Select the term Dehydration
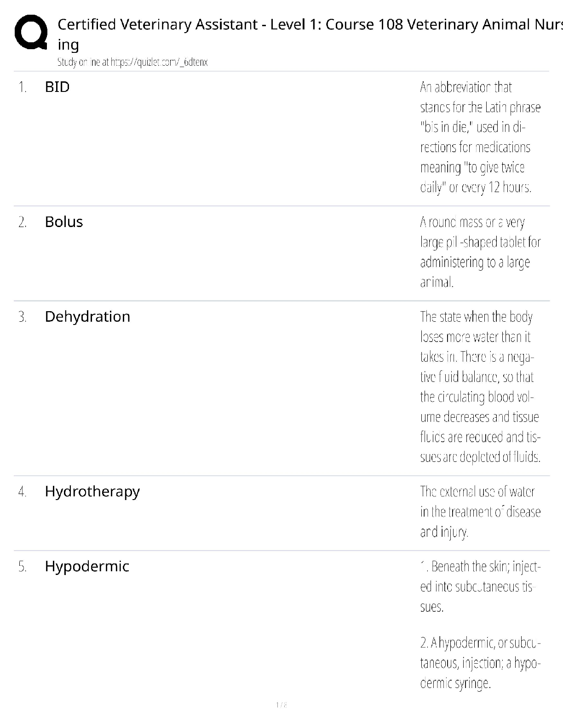The width and height of the screenshot is (563, 728). pos(87,317)
